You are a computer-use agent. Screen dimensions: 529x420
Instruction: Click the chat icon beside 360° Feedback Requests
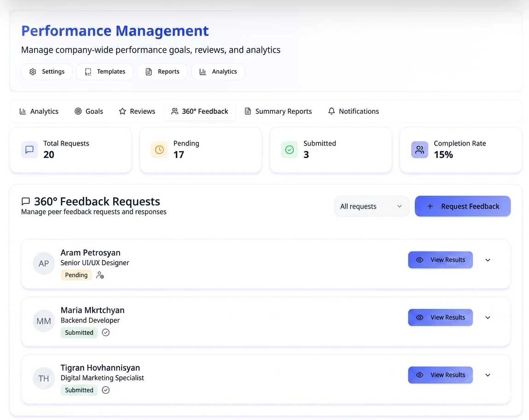26,201
